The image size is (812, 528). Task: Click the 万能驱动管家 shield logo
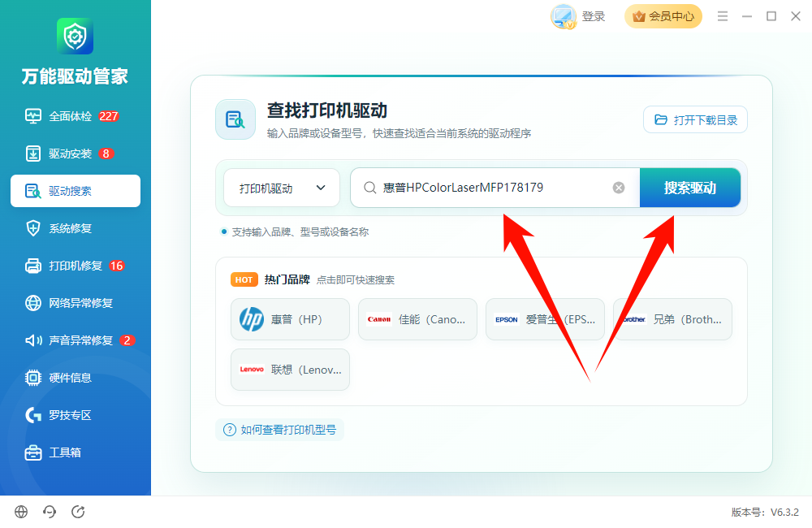(75, 36)
